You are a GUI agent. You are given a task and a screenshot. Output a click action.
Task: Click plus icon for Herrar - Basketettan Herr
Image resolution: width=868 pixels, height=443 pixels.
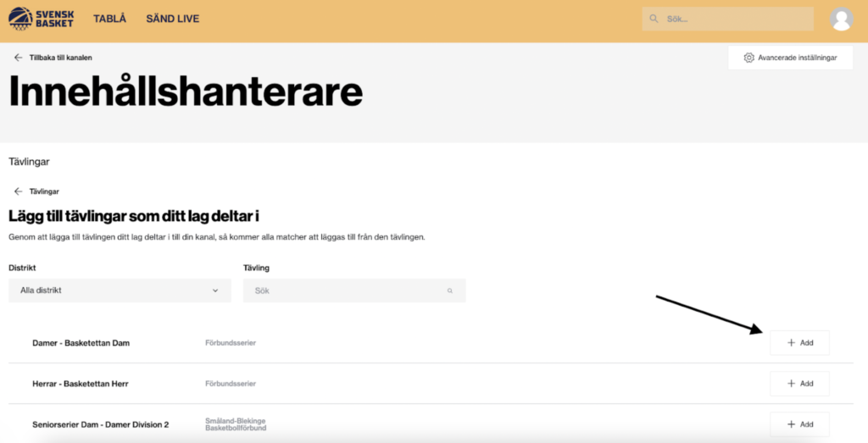click(x=791, y=384)
